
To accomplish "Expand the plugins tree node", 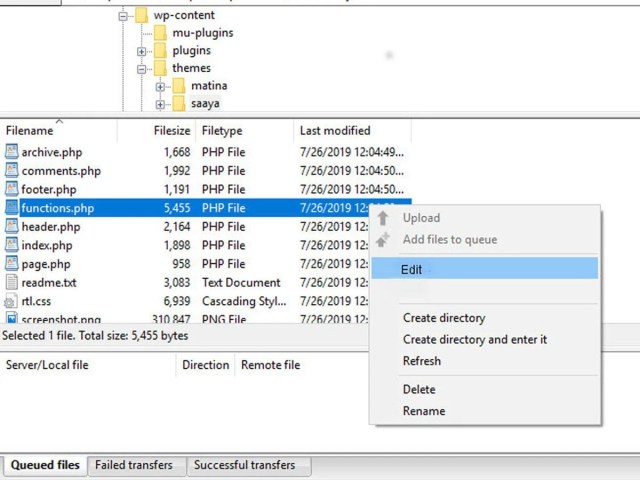I will coord(142,51).
